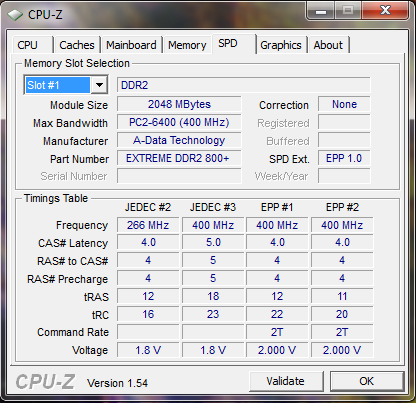Click JEDEC #3 voltage 1.8 V cell
Viewport: 416px width, 403px height.
[x=213, y=350]
